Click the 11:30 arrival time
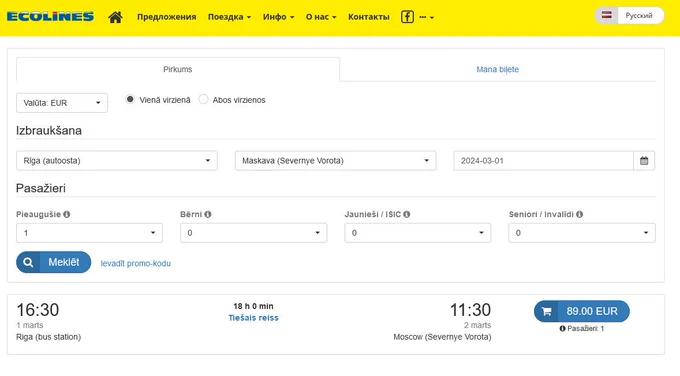 [x=470, y=310]
